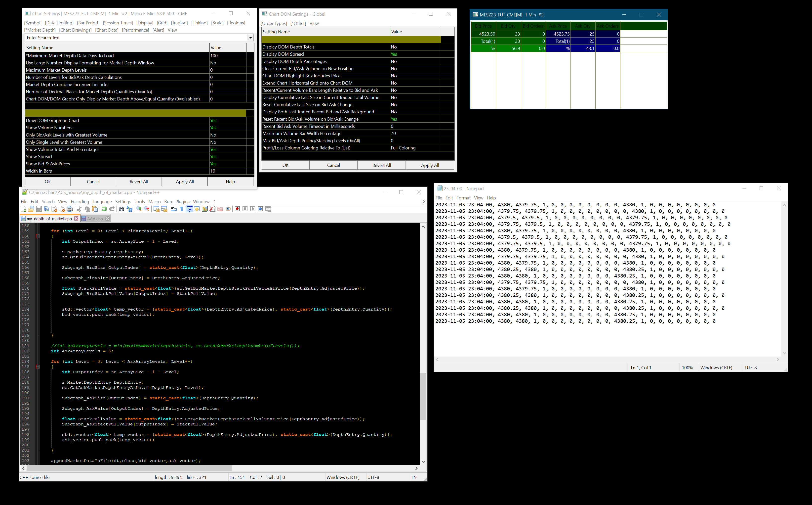Start macro recording with the red record icon
The height and width of the screenshot is (505, 812).
[237, 209]
